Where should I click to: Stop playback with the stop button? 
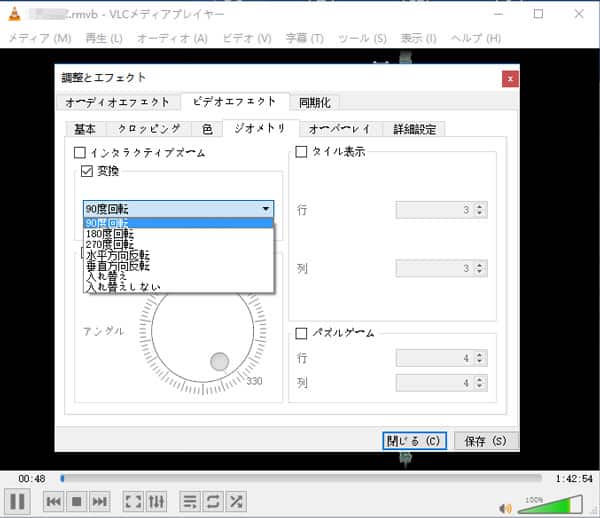tap(77, 501)
